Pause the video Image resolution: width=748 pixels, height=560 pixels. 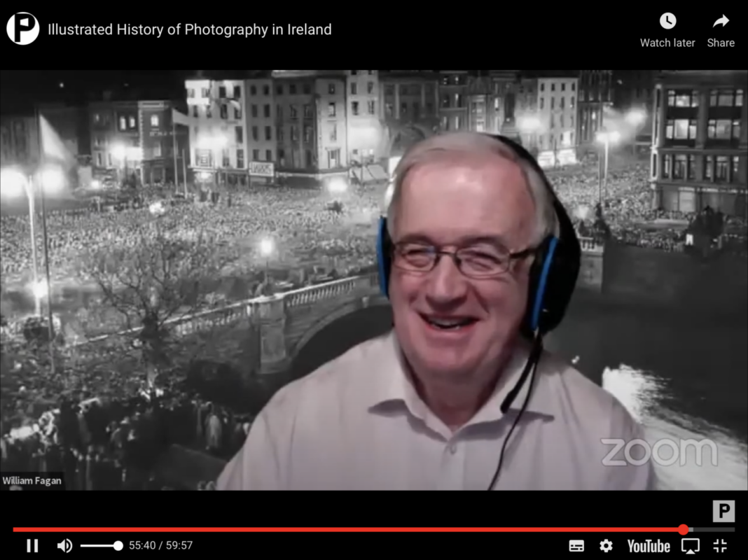32,546
